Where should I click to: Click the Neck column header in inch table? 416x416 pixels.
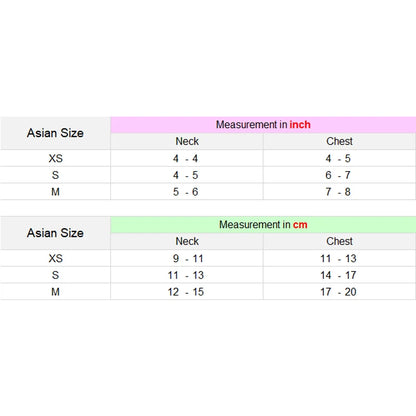click(x=187, y=141)
